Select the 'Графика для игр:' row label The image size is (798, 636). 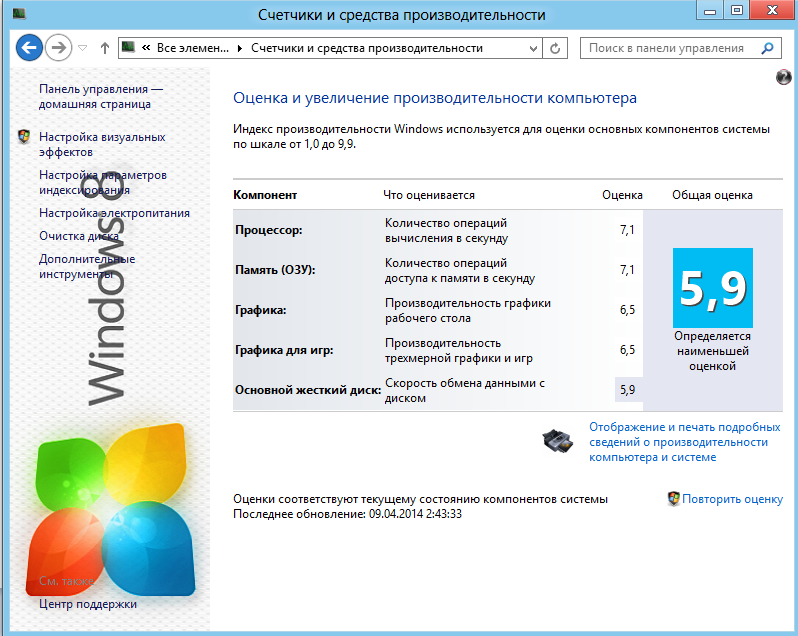pyautogui.click(x=284, y=350)
